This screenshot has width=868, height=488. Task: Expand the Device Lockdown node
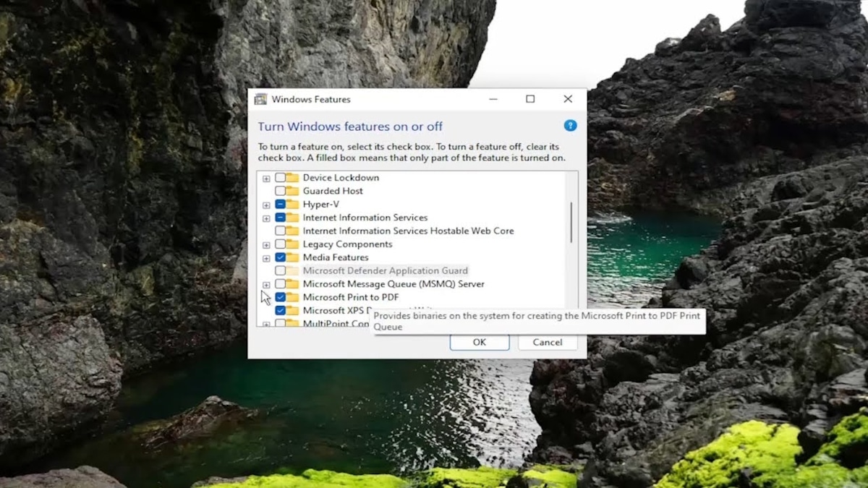pos(266,177)
